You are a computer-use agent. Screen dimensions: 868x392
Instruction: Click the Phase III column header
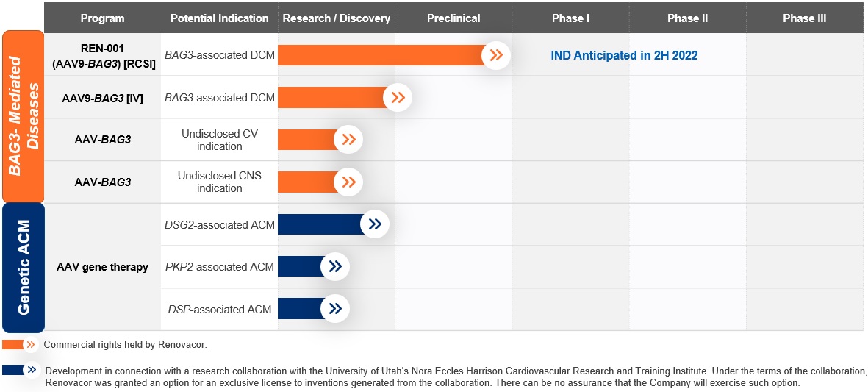[804, 18]
